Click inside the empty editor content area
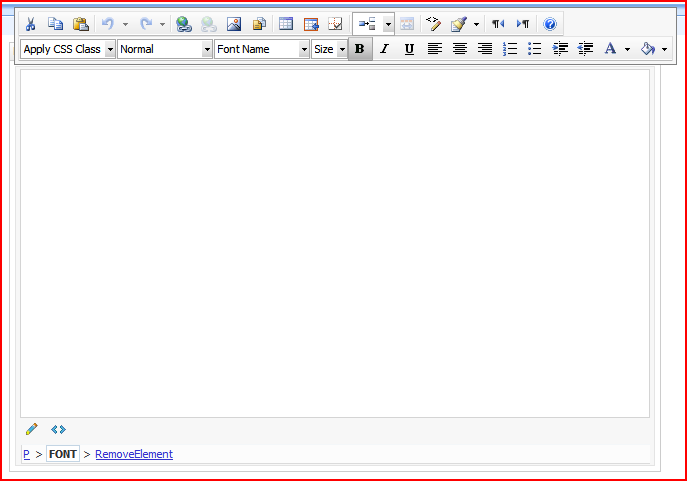This screenshot has width=687, height=481. pyautogui.click(x=335, y=240)
